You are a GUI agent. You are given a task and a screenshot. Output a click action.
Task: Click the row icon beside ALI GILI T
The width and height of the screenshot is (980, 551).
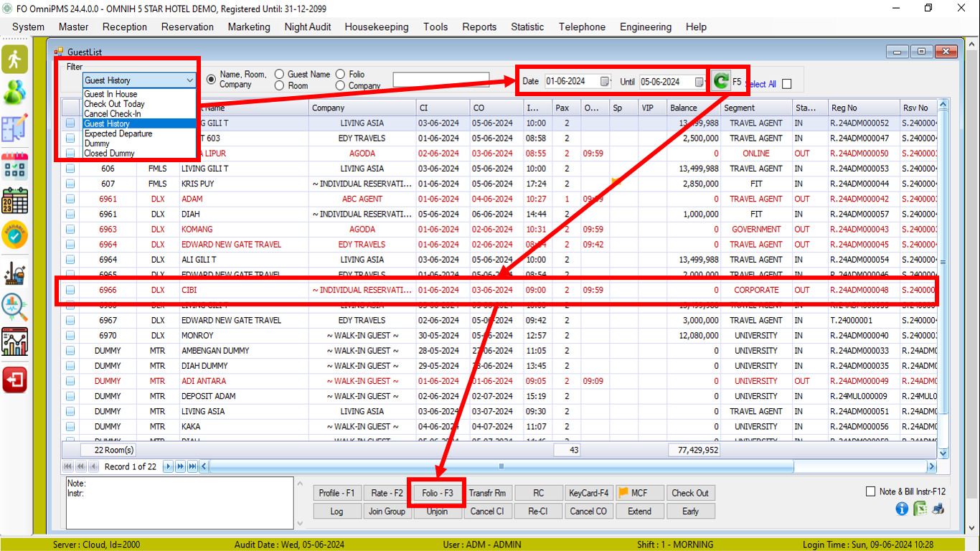70,260
